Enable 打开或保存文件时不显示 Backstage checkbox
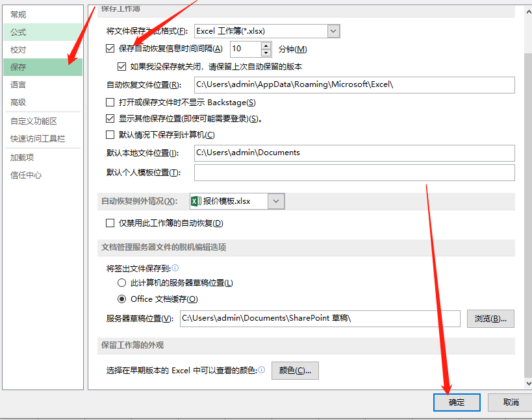The width and height of the screenshot is (532, 420). click(x=110, y=103)
